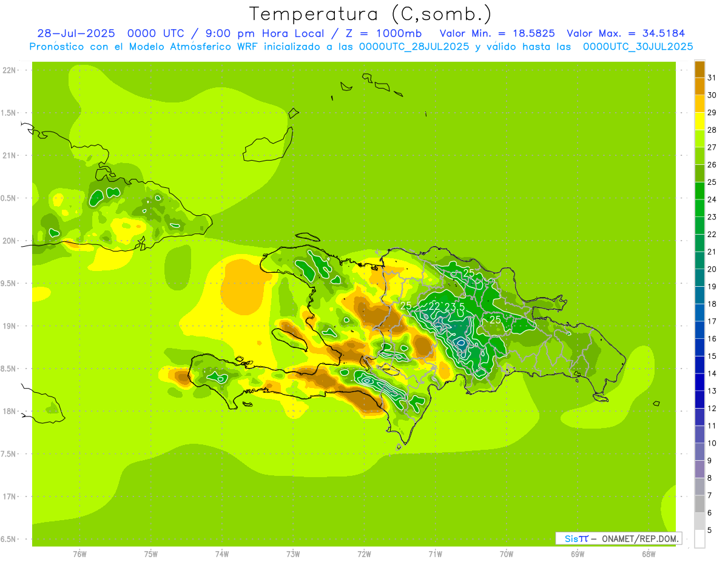Screen dimensions: 728x562
Task: Click the '23.5' contour label on the map
Action: (x=454, y=307)
